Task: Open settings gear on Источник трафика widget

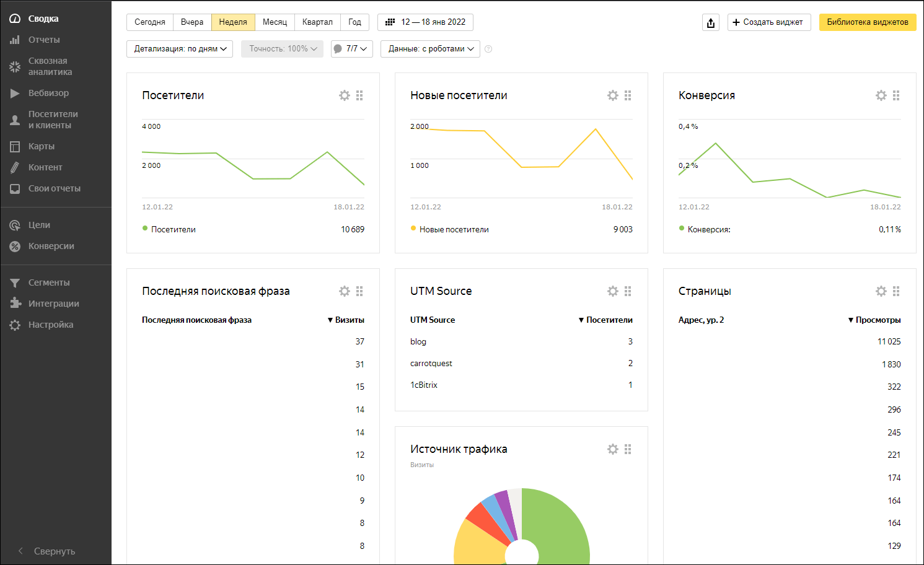Action: point(613,449)
